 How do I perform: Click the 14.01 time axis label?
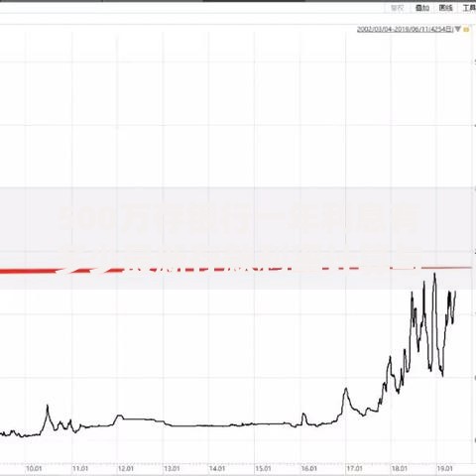(217, 468)
